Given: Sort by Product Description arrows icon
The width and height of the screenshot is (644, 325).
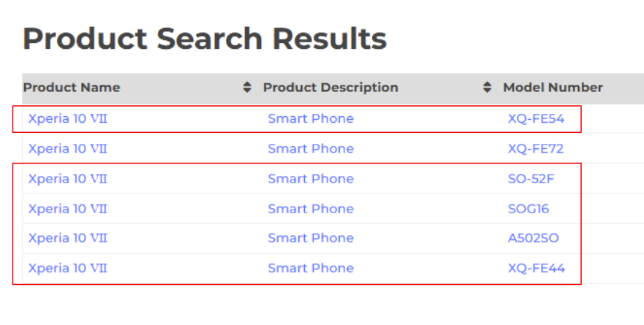Looking at the screenshot, I should tap(487, 87).
